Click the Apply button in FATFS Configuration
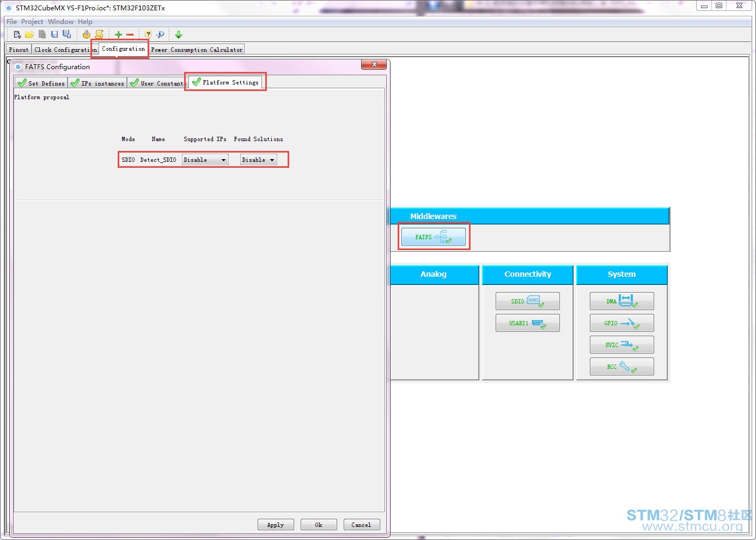This screenshot has height=540, width=756. [276, 525]
